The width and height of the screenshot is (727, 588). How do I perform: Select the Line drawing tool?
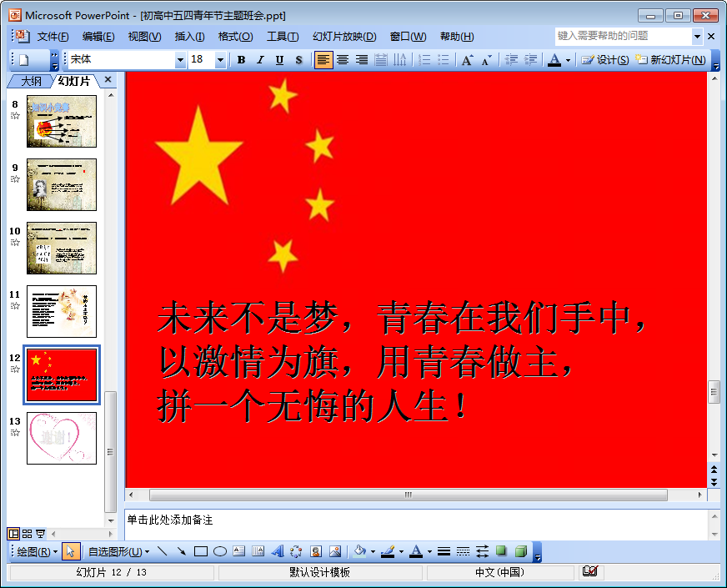click(x=163, y=551)
